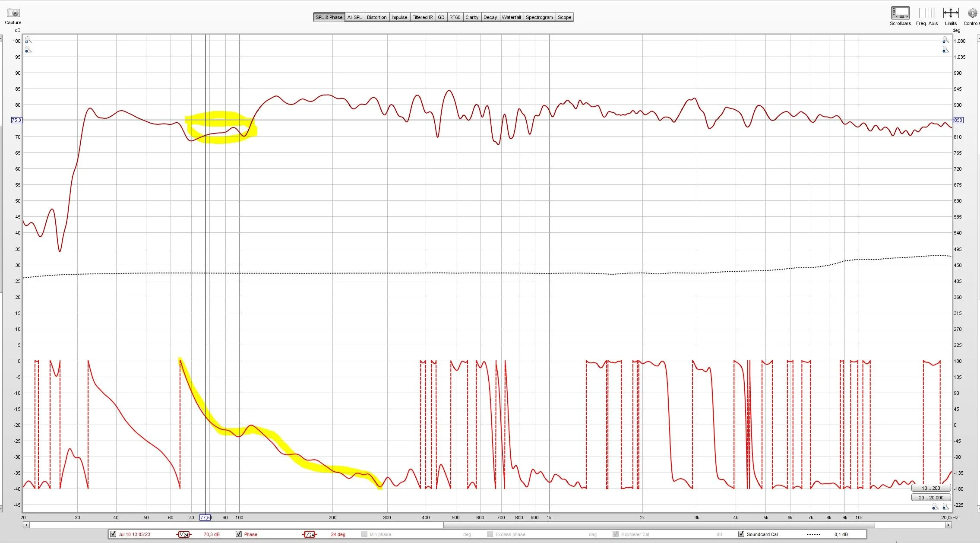The height and width of the screenshot is (543, 980).
Task: Click the 77,5 Hz cursor frequency box
Action: point(205,517)
